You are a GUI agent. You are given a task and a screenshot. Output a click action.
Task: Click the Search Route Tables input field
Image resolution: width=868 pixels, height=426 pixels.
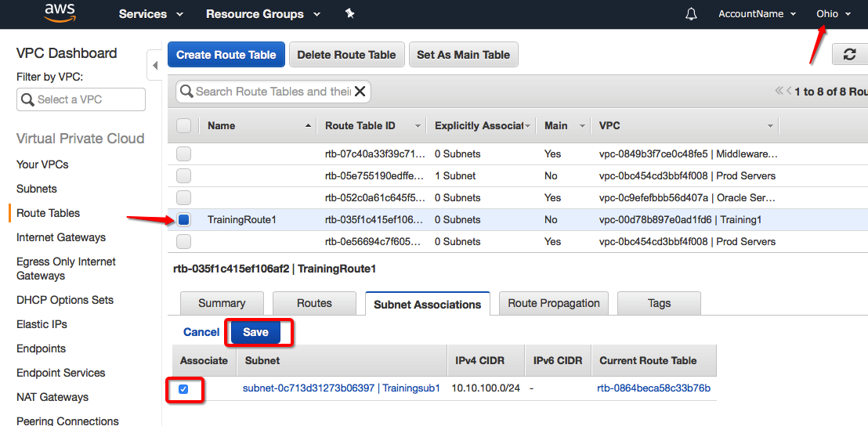[270, 92]
